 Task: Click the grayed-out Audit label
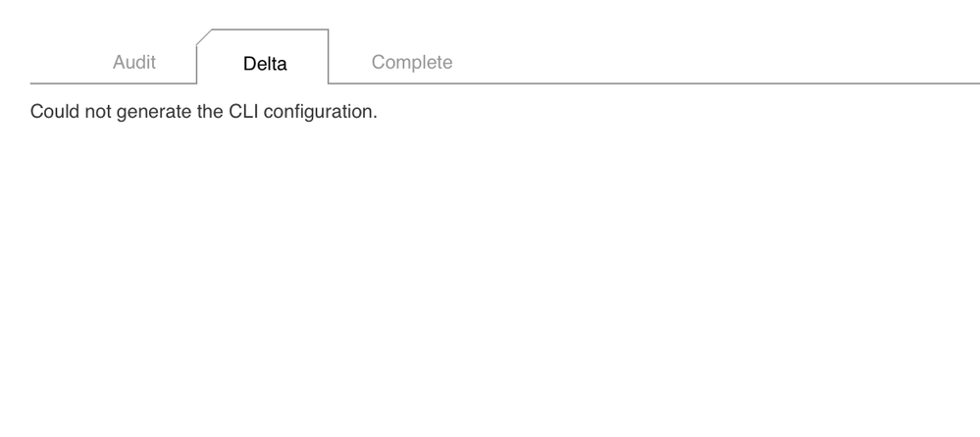(134, 63)
